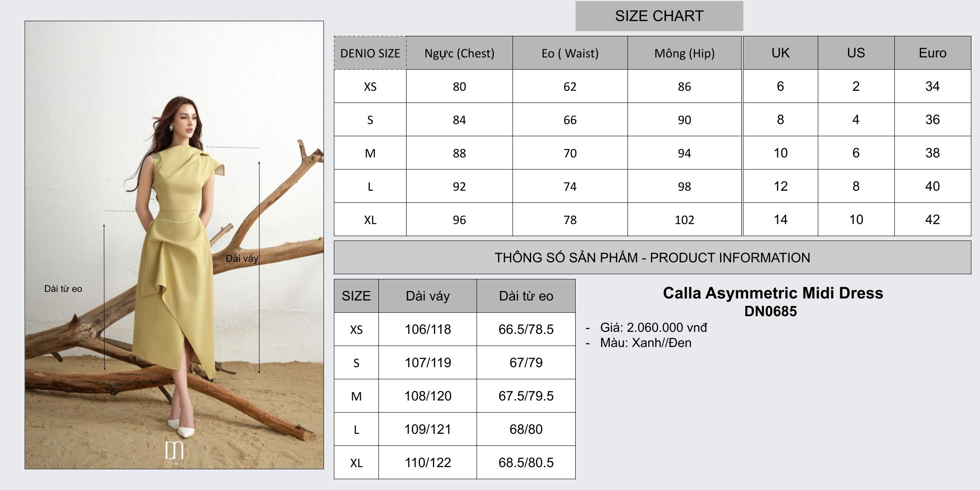Select the DENIO SIZE header cell
Screen dimensions: 980x490
coord(370,53)
